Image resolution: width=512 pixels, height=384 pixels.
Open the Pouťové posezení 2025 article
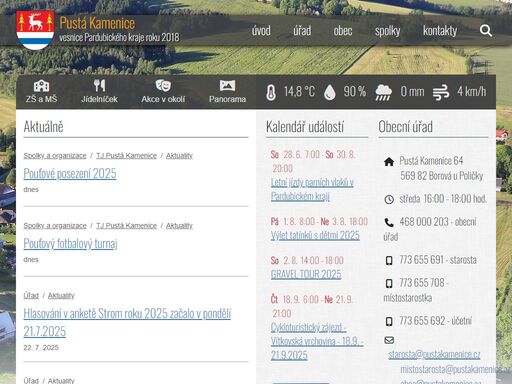[70, 174]
